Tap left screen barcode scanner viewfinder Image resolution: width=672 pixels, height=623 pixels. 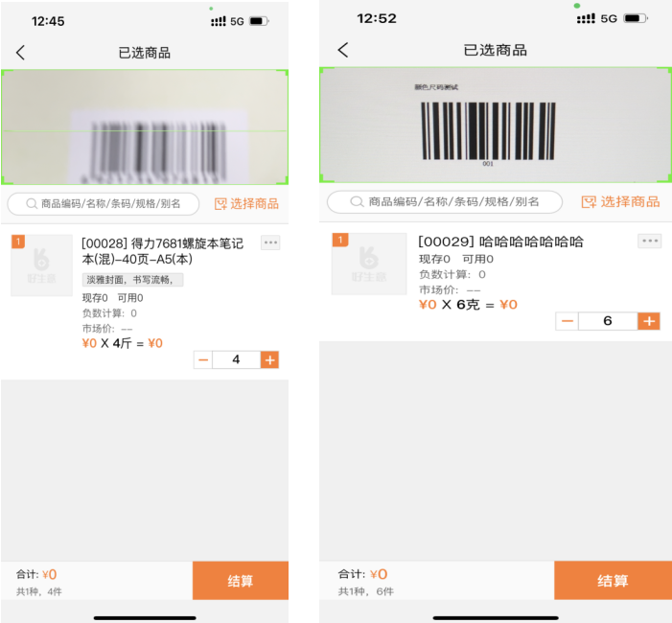point(145,127)
